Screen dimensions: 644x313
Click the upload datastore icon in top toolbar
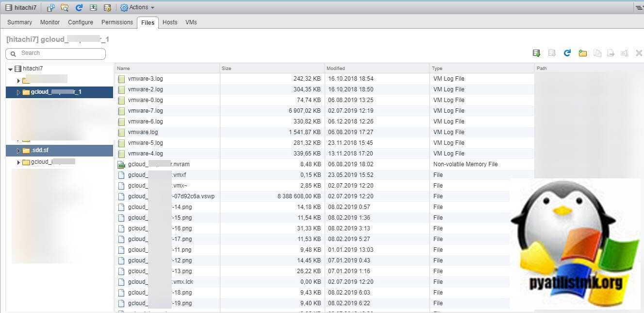click(93, 7)
